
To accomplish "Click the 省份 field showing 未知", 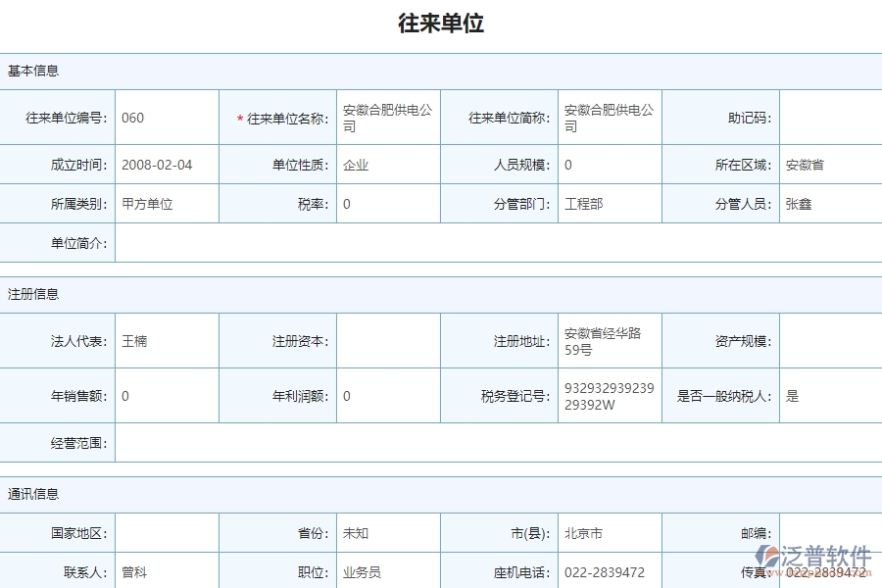I will (388, 532).
